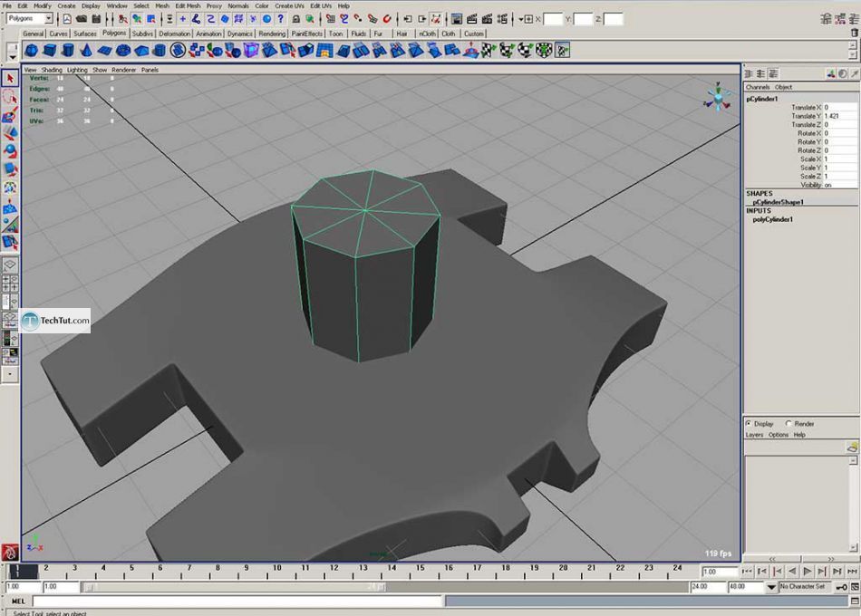
Task: Toggle show Tool Settings button top right
Action: (x=840, y=19)
